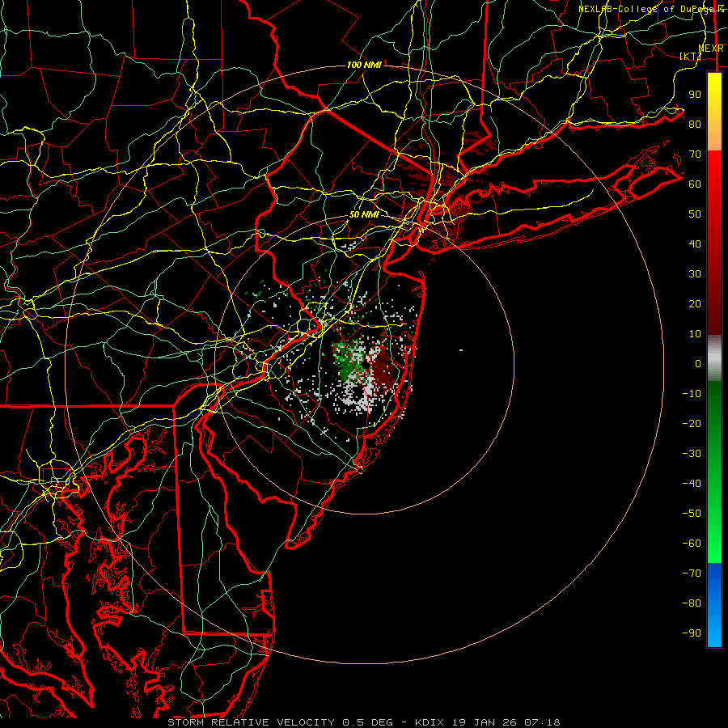
Task: Click the gray zero-velocity segment of color bar
Action: pyautogui.click(x=714, y=358)
